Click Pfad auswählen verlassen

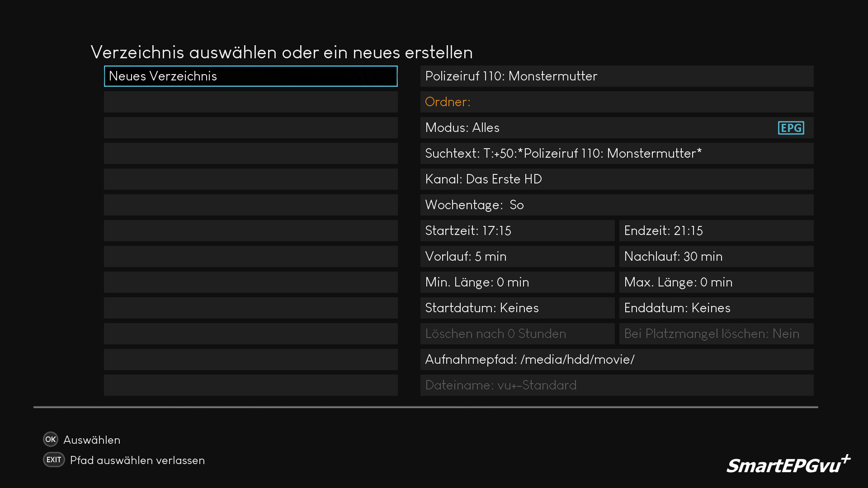137,460
